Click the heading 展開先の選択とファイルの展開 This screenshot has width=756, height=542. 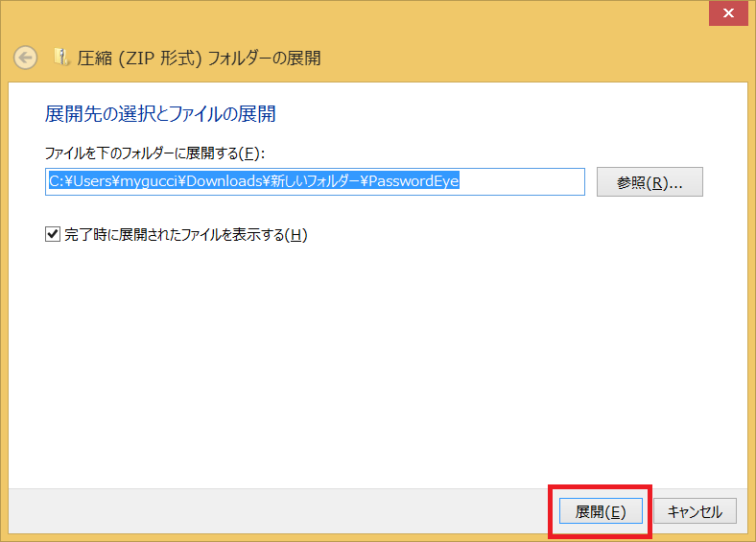[x=160, y=114]
